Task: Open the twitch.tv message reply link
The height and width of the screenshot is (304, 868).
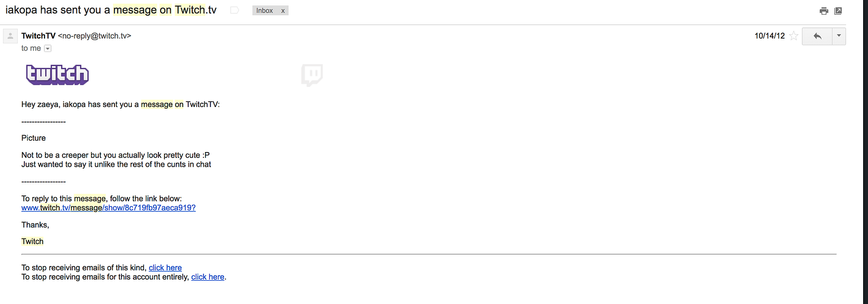Action: point(108,208)
